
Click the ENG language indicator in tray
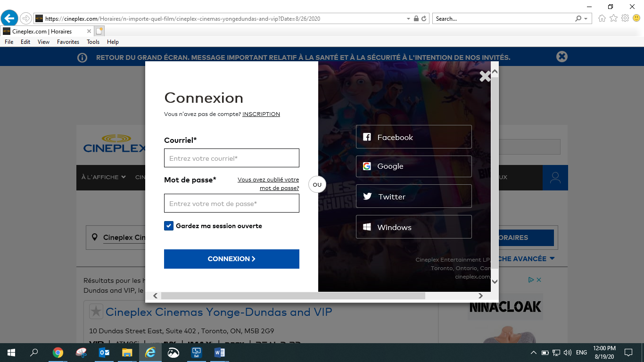click(x=581, y=353)
